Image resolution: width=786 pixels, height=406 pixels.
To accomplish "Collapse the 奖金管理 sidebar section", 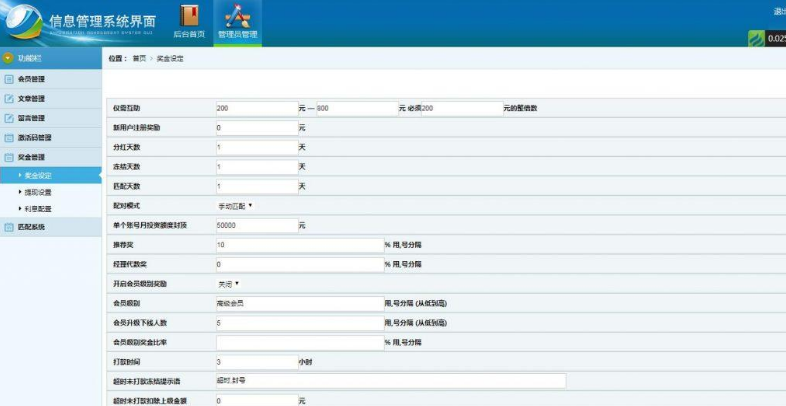I will tap(30, 157).
